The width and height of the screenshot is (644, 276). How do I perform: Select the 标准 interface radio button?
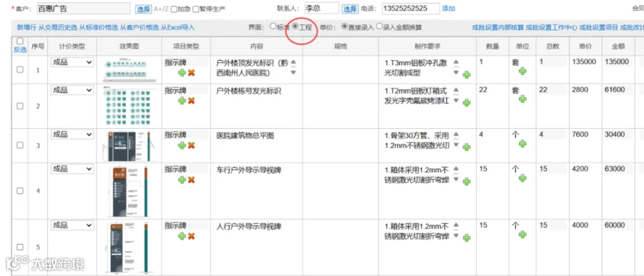click(x=273, y=26)
